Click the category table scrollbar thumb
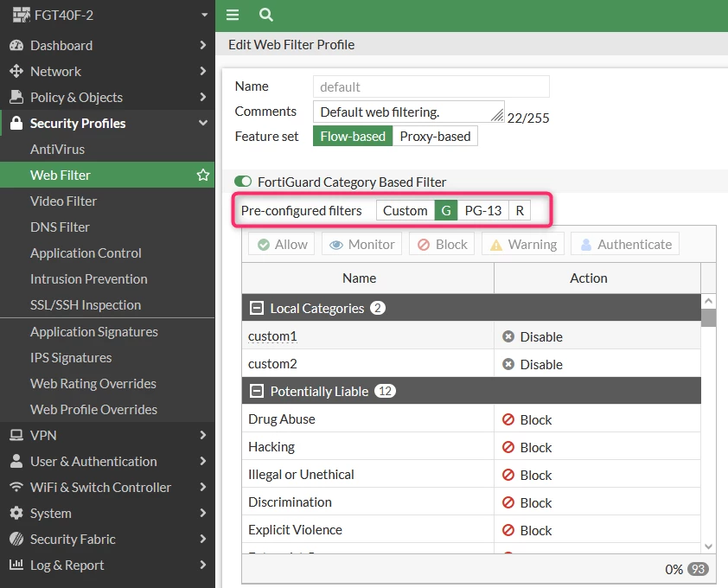728x588 pixels. pos(708,318)
